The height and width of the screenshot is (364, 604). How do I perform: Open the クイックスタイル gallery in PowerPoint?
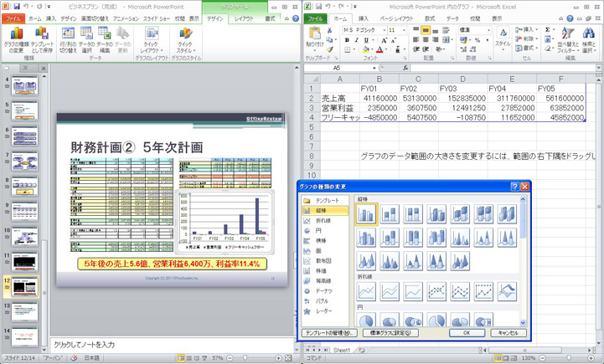click(186, 40)
